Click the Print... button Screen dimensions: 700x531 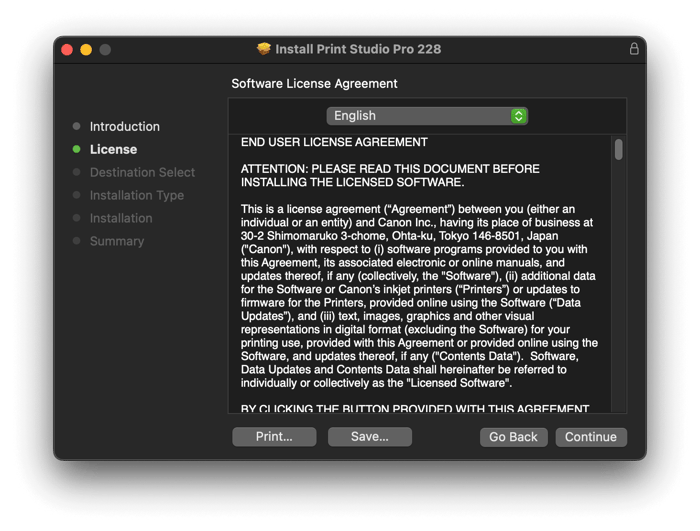[x=274, y=436]
